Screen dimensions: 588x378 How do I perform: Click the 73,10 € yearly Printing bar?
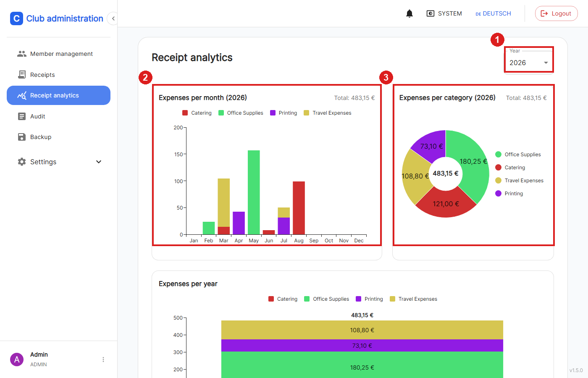click(x=362, y=346)
